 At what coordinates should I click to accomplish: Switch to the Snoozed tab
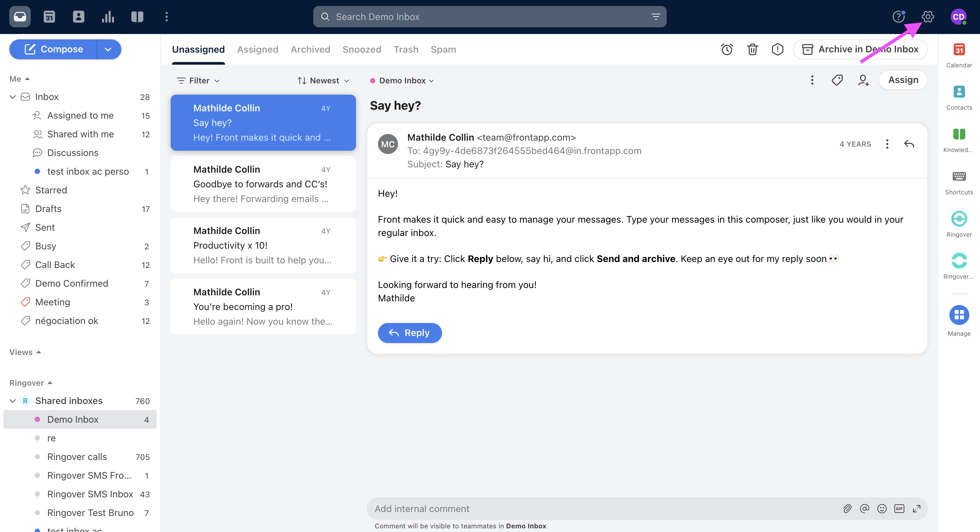click(x=362, y=49)
